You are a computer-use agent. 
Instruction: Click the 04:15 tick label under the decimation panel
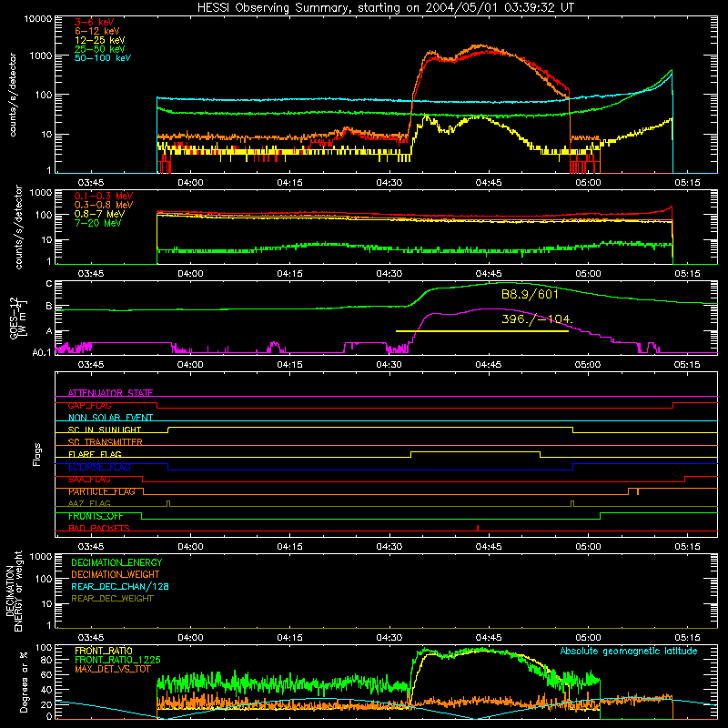[x=289, y=638]
